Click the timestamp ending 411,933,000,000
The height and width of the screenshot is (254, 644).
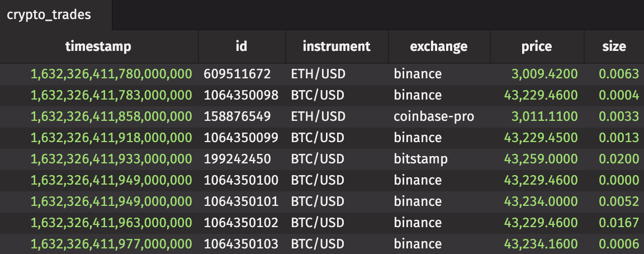pyautogui.click(x=111, y=159)
